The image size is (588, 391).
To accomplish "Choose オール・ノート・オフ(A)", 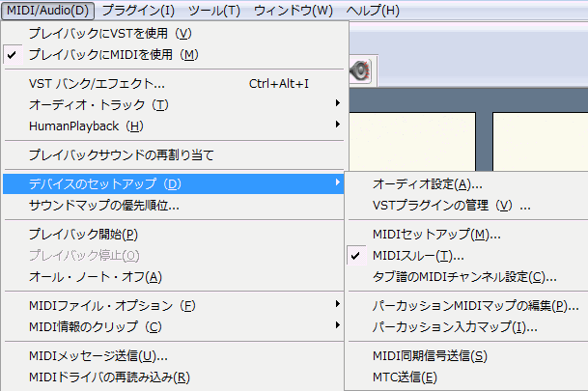I will pos(173,277).
